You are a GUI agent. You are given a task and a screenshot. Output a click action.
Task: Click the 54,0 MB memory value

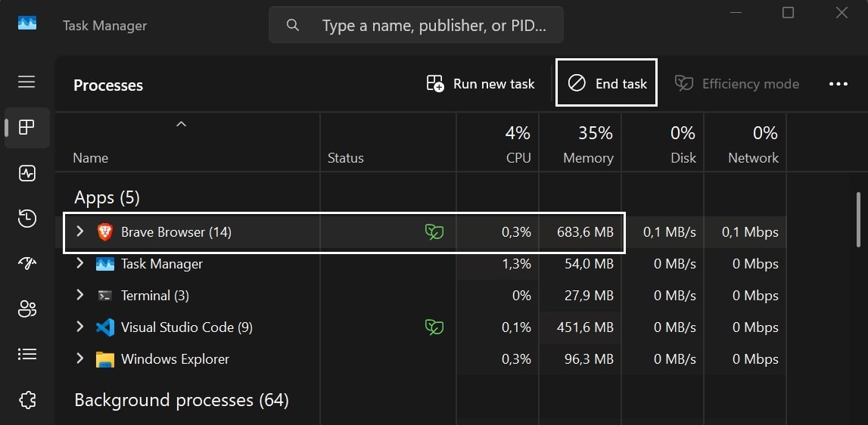click(x=589, y=264)
